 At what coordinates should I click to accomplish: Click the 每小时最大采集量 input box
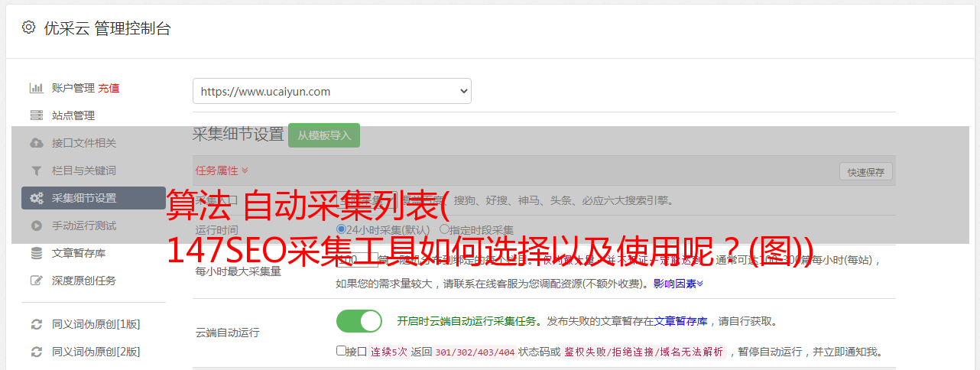pyautogui.click(x=357, y=260)
